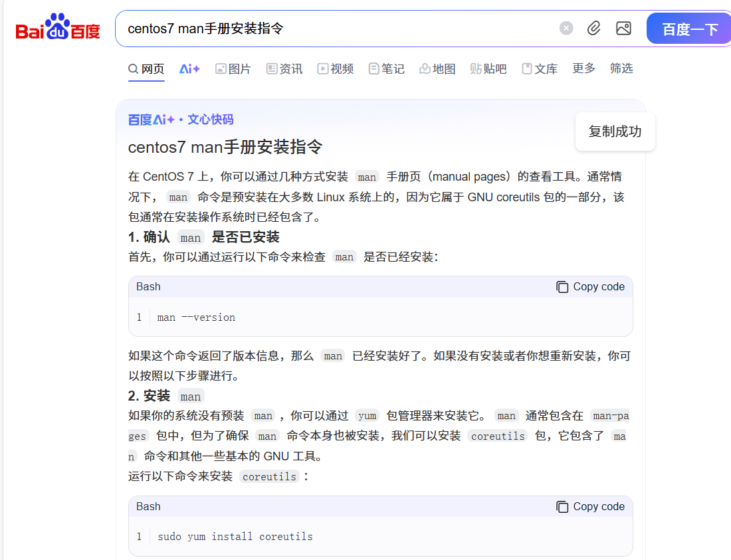The width and height of the screenshot is (731, 560).
Task: Click the Bash label of first code block
Action: (x=148, y=286)
